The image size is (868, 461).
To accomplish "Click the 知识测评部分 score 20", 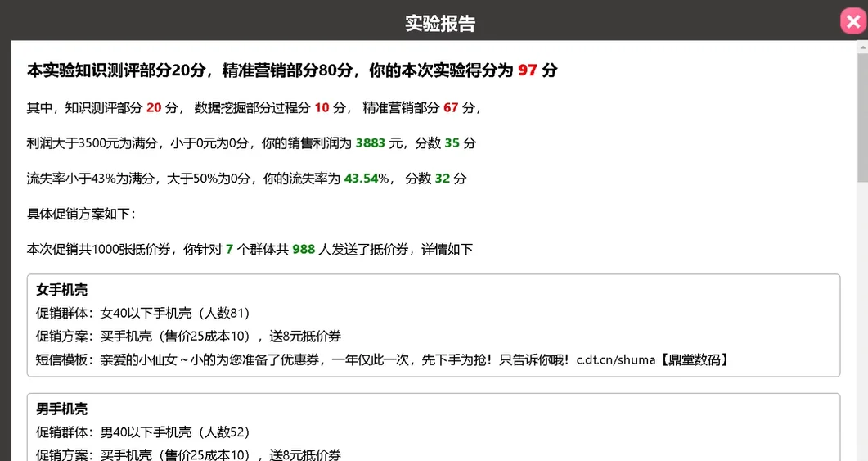I will tap(154, 107).
